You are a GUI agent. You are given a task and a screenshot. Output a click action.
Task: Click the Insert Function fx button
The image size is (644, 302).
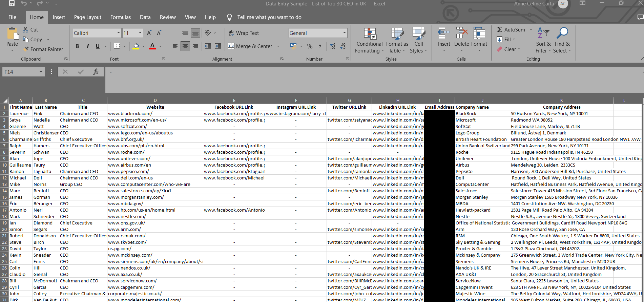pos(96,72)
